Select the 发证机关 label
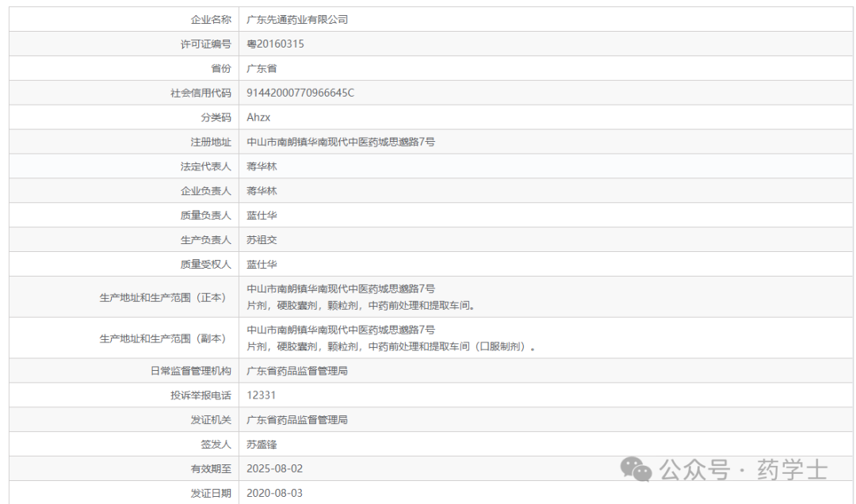This screenshot has width=856, height=504. (211, 420)
